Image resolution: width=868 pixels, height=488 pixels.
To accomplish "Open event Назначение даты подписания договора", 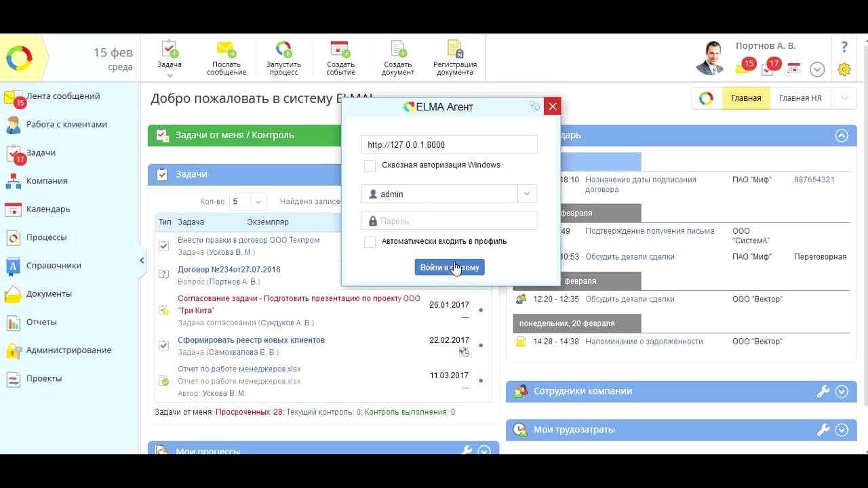I will click(641, 184).
